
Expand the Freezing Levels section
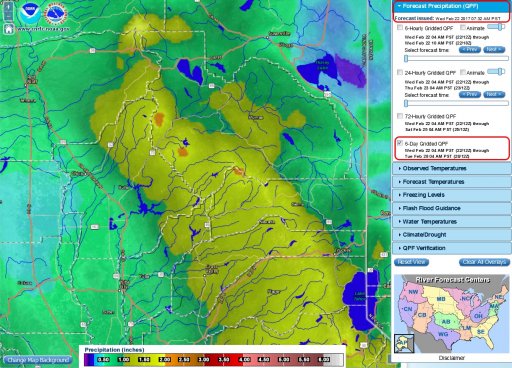pos(451,195)
